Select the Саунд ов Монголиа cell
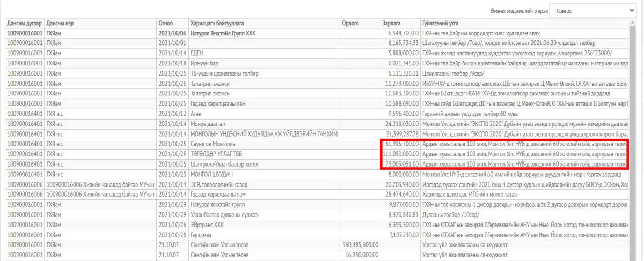Viewport: 644px width, 261px height. 264,144
